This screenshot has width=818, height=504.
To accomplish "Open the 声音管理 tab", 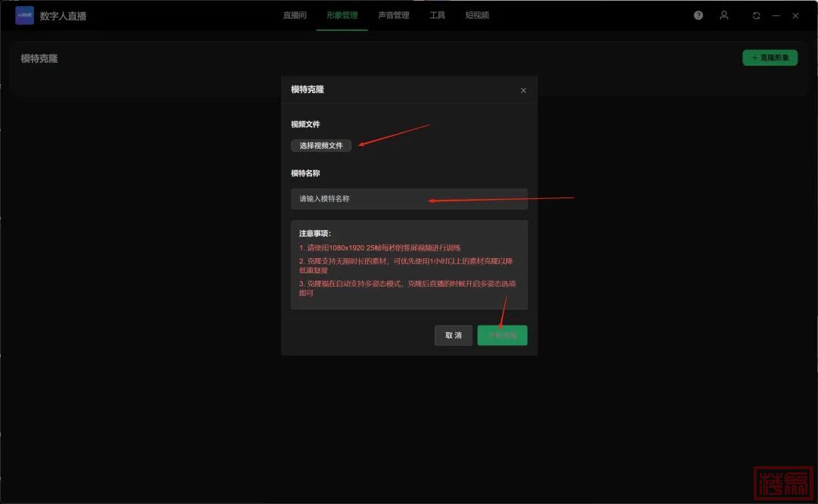I will point(393,15).
